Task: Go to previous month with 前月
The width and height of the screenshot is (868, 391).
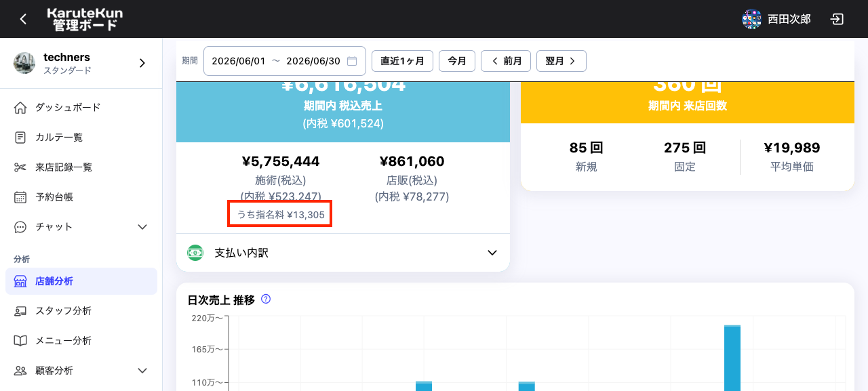Action: [x=506, y=61]
